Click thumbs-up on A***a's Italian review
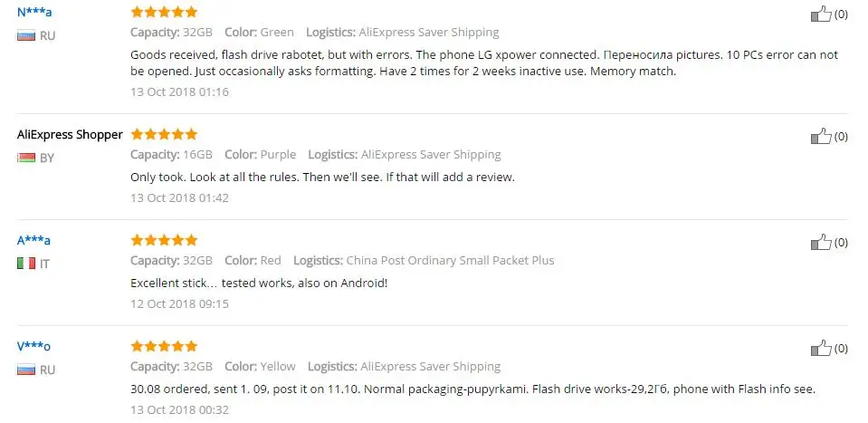The image size is (868, 423). click(821, 242)
